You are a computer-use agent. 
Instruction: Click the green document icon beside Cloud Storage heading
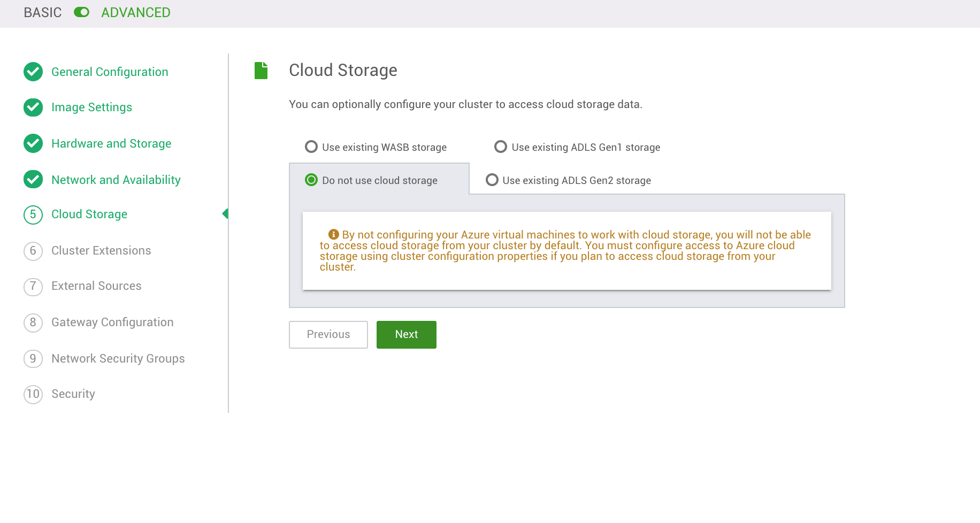point(261,70)
